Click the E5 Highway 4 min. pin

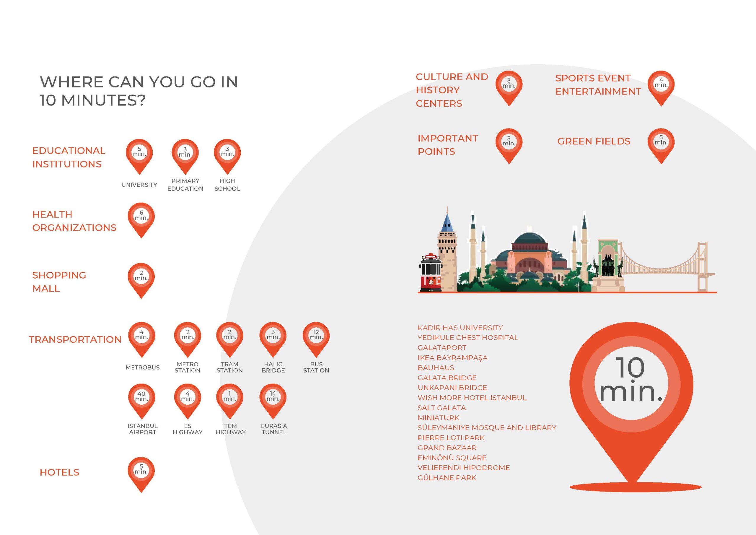[x=187, y=401]
